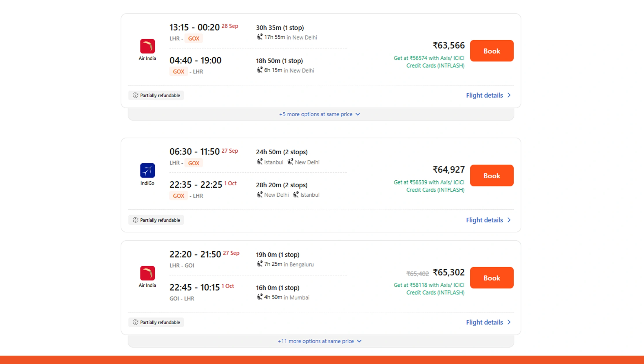Click the layover icon next to 7h 25m in Bengaluru
This screenshot has height=364, width=644.
[260, 264]
